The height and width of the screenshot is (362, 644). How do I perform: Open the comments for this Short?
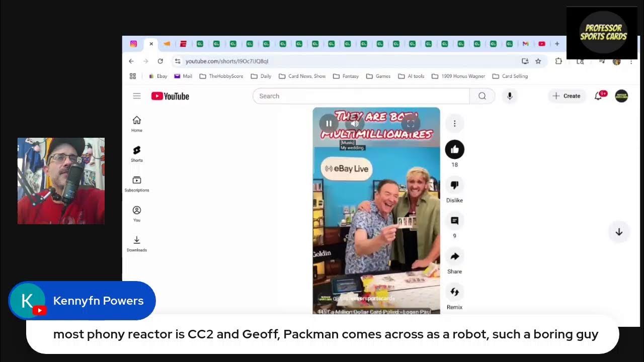pyautogui.click(x=454, y=221)
